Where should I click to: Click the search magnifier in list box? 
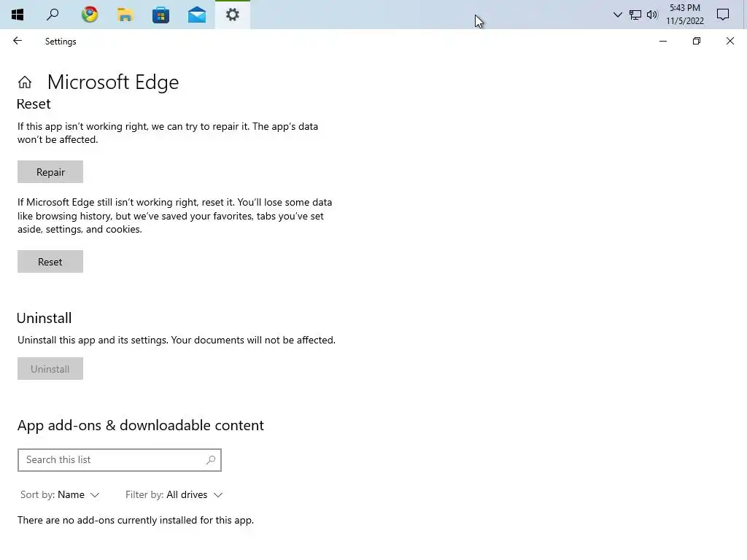(x=211, y=460)
